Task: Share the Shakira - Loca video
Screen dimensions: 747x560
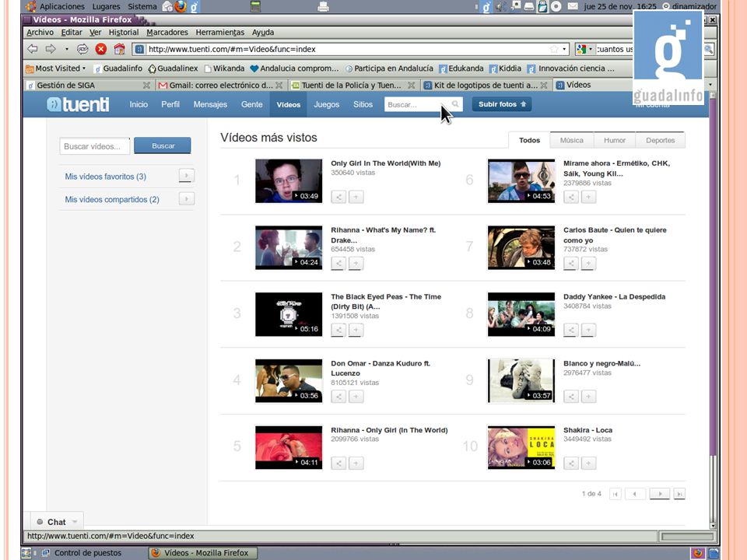Action: click(571, 463)
